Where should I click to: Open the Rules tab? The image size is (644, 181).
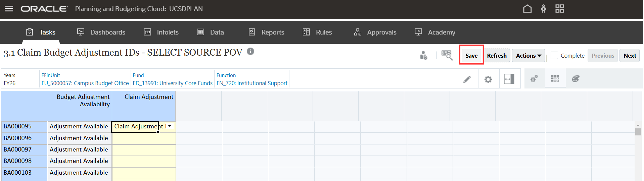click(317, 32)
